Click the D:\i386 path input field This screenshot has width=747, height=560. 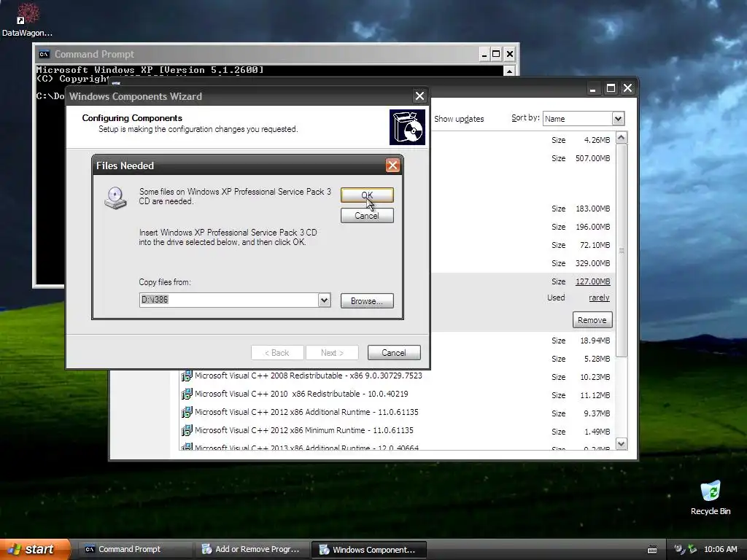(228, 300)
